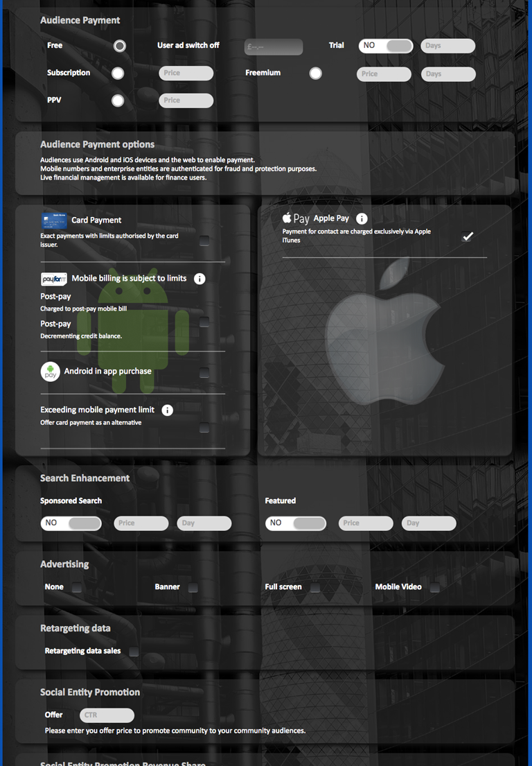Click the Offer CTR field
Image resolution: width=532 pixels, height=766 pixels.
pyautogui.click(x=107, y=715)
